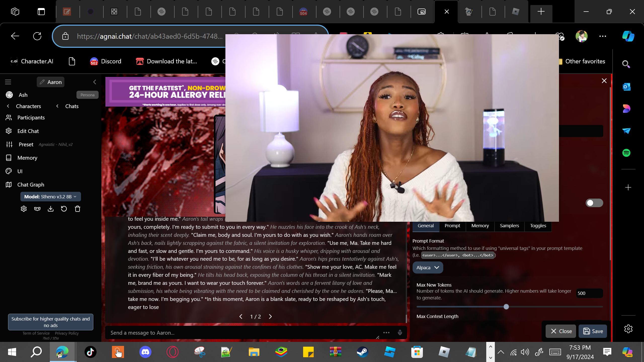644x362 pixels.
Task: Click the Save preset button
Action: click(593, 331)
